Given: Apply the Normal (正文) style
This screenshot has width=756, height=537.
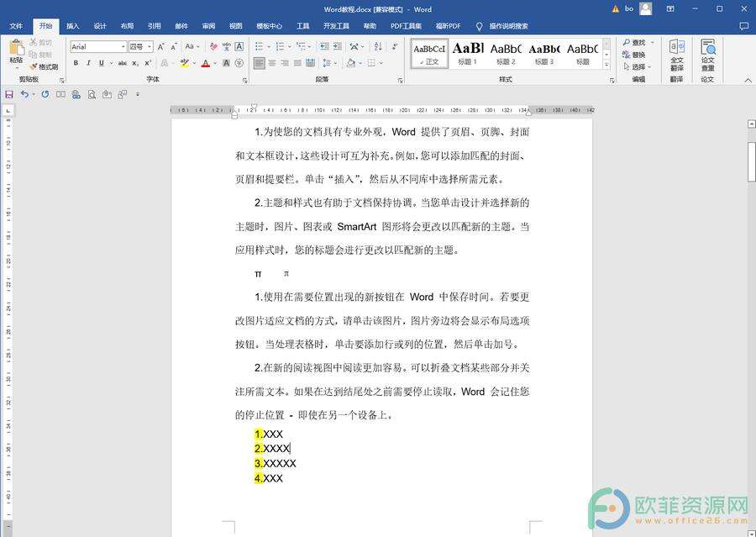Looking at the screenshot, I should 429,54.
